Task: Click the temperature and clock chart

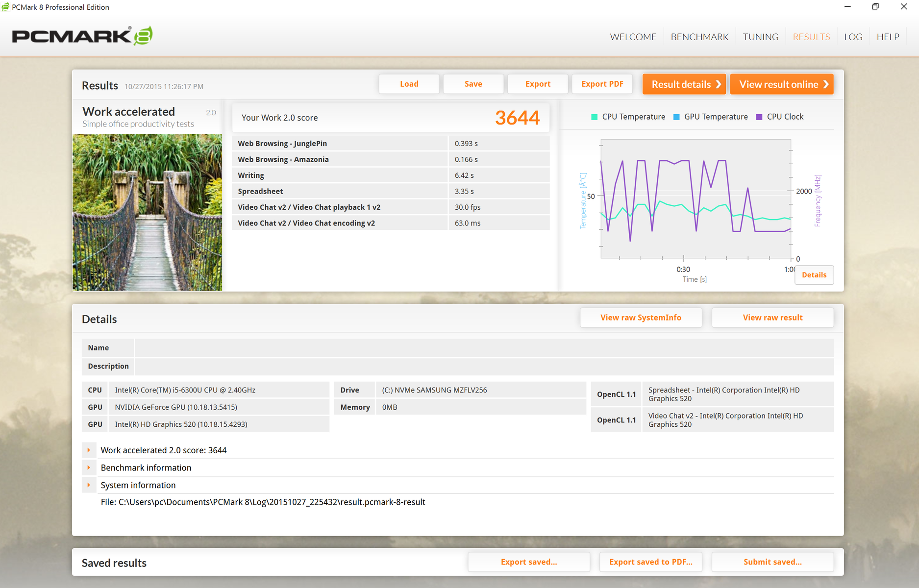Action: pyautogui.click(x=695, y=198)
